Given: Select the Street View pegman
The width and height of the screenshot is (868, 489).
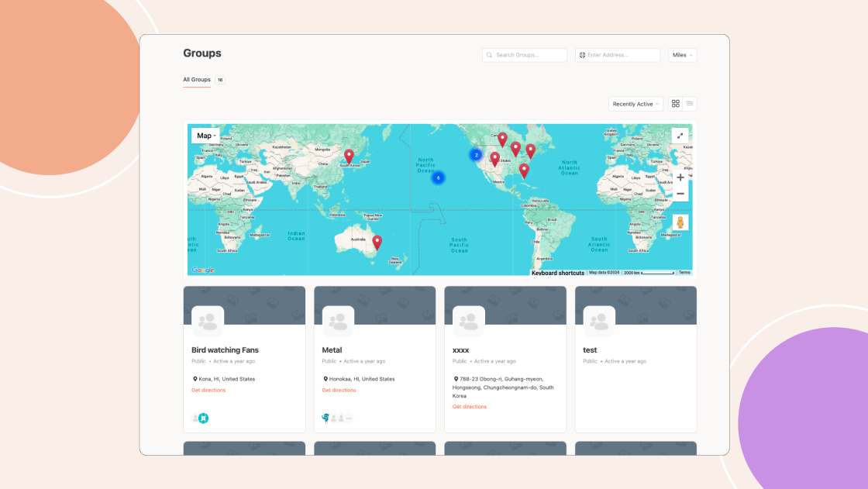Looking at the screenshot, I should pyautogui.click(x=680, y=222).
